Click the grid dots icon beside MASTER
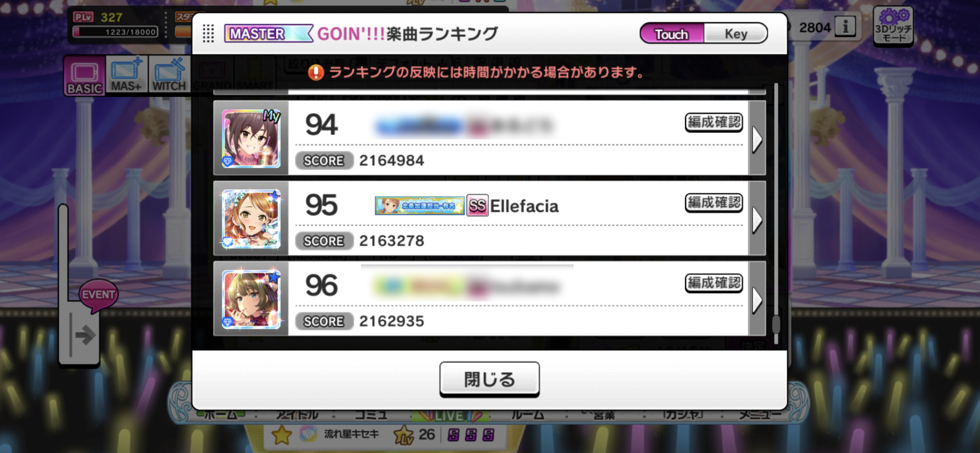Screen dimensions: 980x453 coord(208,34)
